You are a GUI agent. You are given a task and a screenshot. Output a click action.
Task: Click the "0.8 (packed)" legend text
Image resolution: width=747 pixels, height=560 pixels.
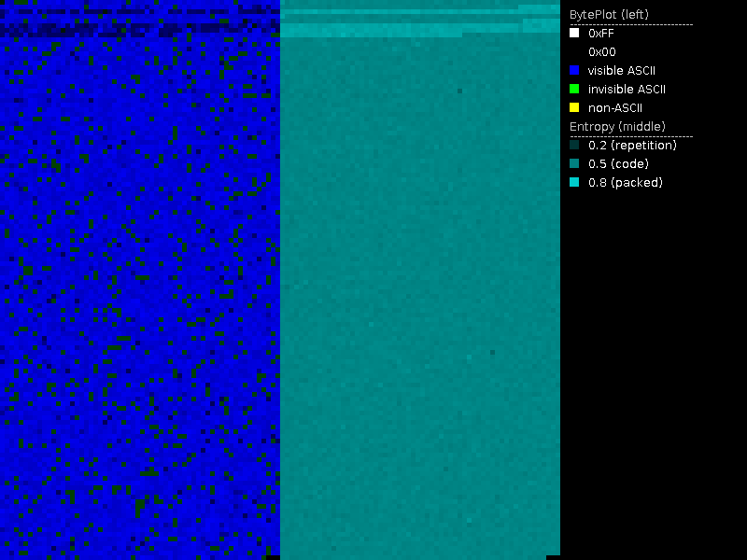coord(625,182)
